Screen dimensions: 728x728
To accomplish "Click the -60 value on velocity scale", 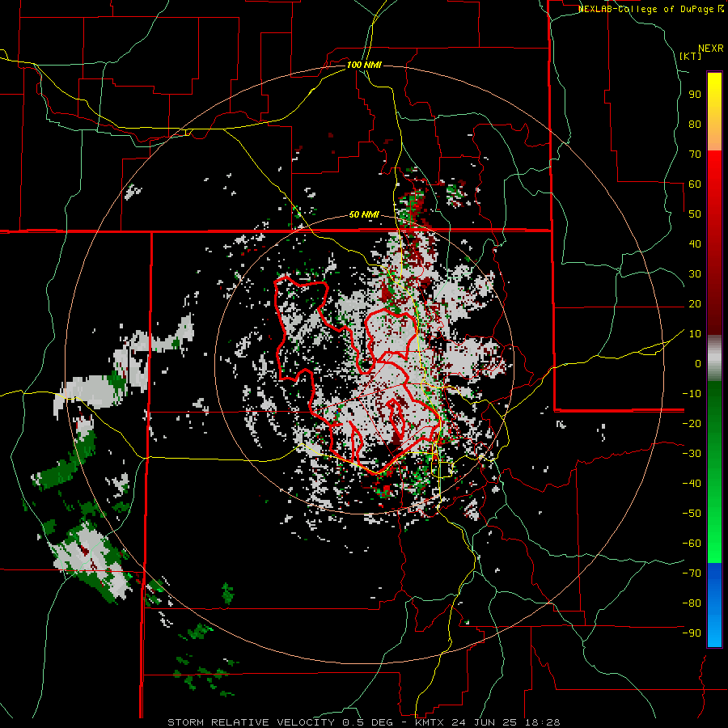I will [692, 544].
